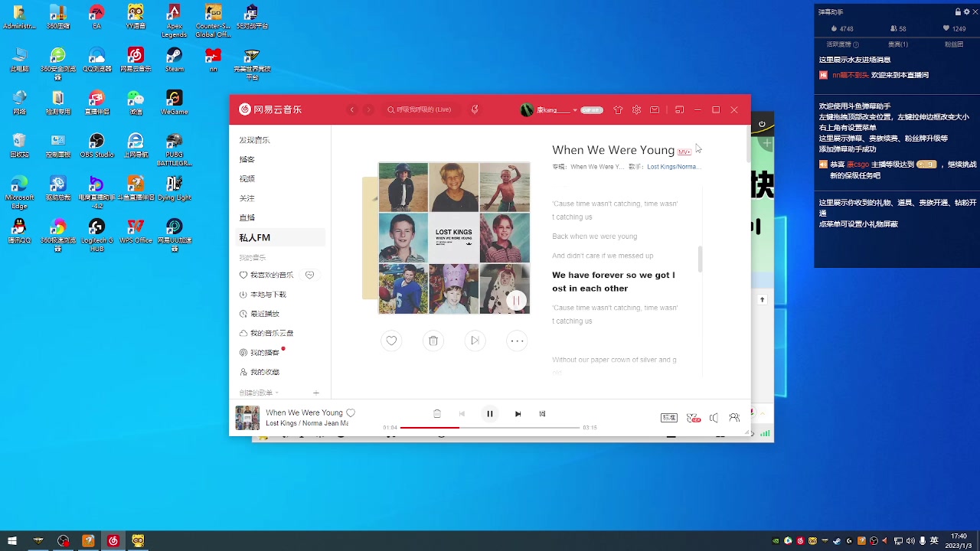Open listen-together people icon
This screenshot has height=551, width=980.
click(734, 418)
